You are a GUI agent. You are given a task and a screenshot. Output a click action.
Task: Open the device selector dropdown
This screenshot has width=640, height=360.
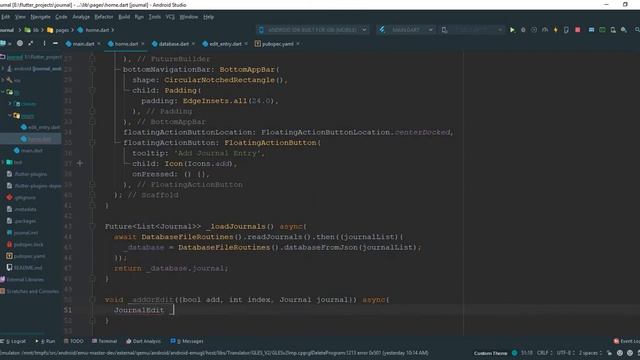coord(313,30)
